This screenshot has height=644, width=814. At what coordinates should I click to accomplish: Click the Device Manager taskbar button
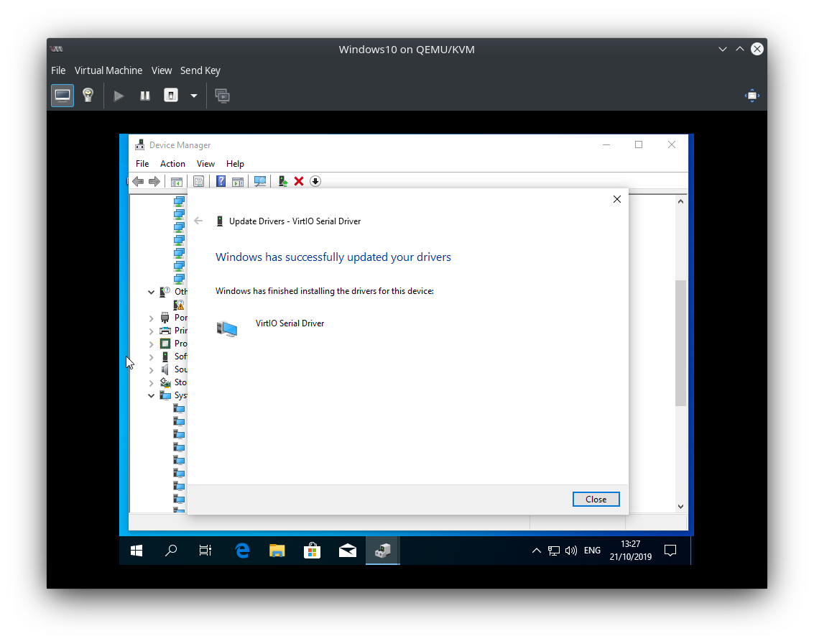pos(383,551)
